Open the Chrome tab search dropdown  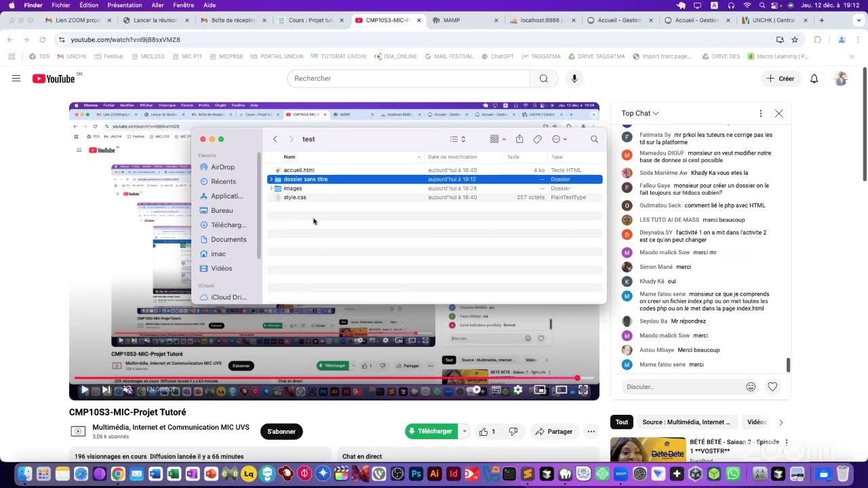pos(859,20)
